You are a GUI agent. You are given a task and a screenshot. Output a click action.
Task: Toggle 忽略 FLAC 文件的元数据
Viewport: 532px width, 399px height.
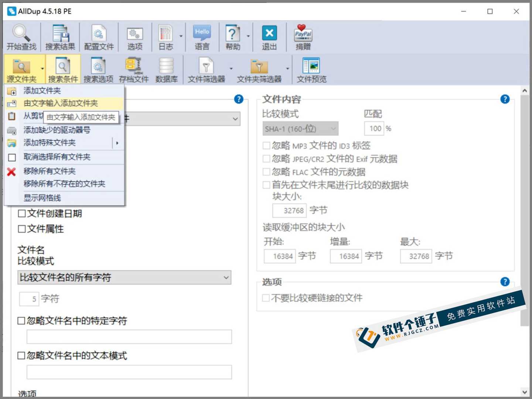[x=266, y=172]
